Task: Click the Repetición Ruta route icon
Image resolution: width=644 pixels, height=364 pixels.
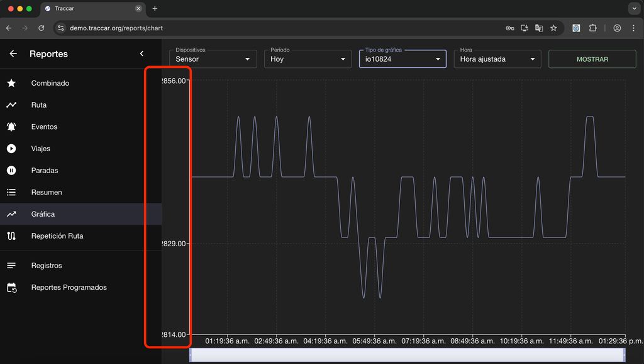Action: [x=11, y=236]
